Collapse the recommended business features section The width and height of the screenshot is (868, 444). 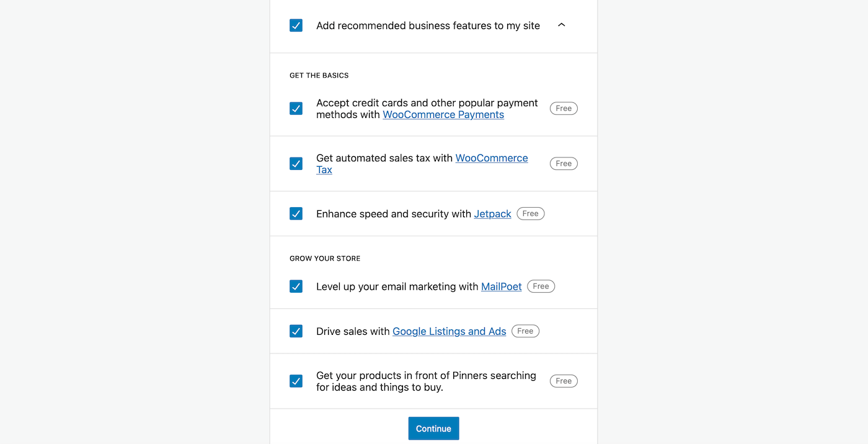561,25
